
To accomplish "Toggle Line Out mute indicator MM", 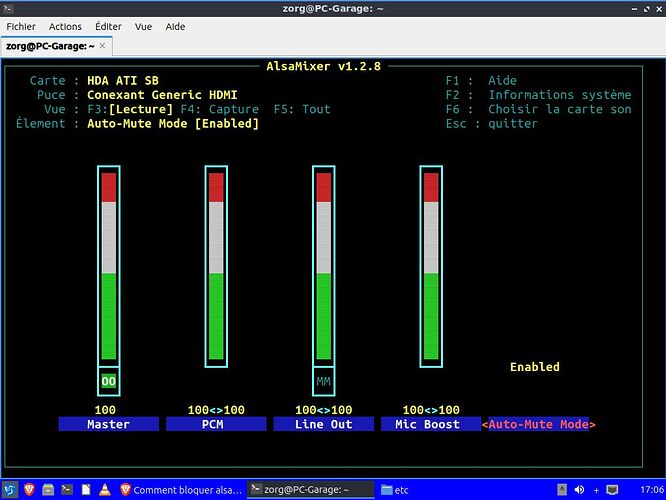I will pyautogui.click(x=324, y=381).
